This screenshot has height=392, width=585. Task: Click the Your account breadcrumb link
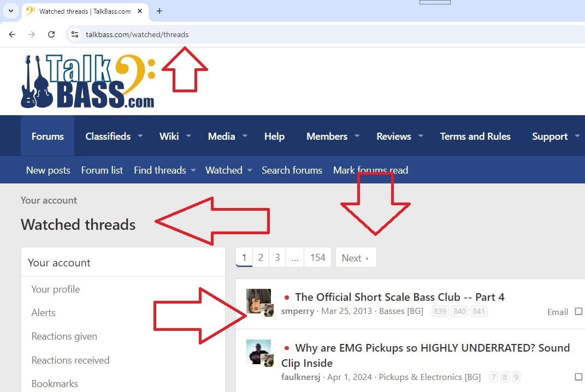tap(49, 200)
